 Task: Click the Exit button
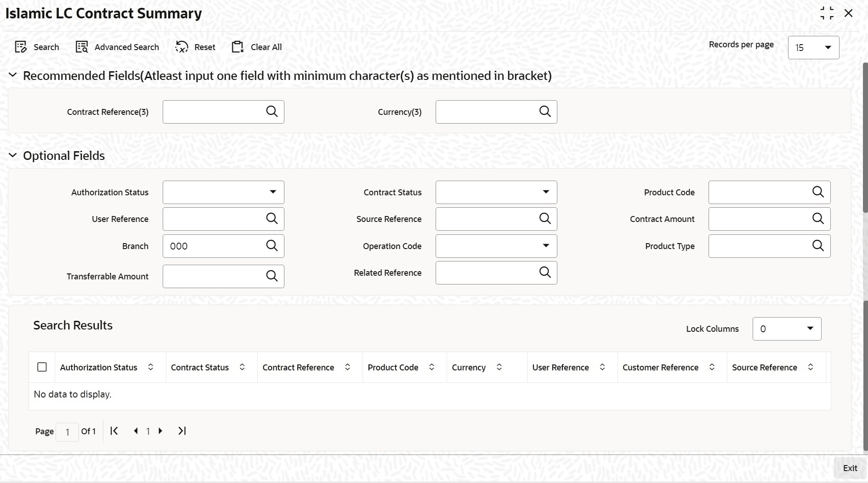coord(850,468)
